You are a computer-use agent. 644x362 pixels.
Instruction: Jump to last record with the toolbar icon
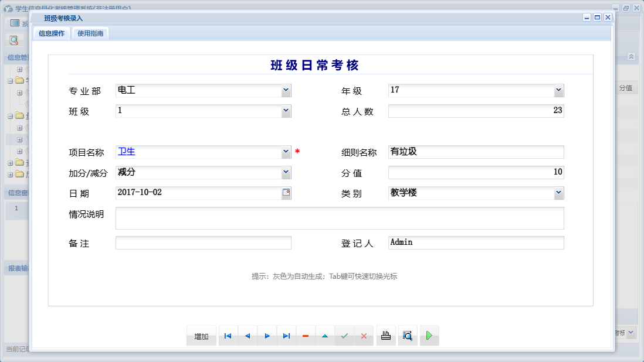point(286,336)
